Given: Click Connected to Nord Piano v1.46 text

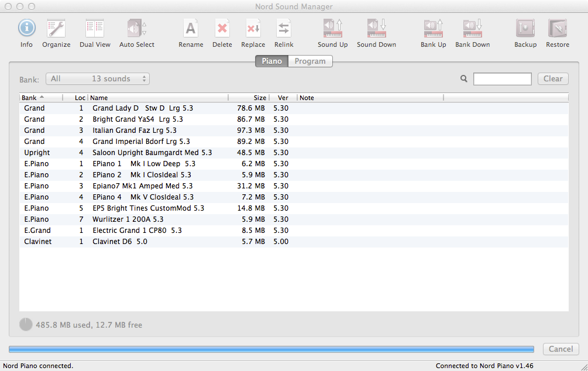Looking at the screenshot, I should 484,366.
